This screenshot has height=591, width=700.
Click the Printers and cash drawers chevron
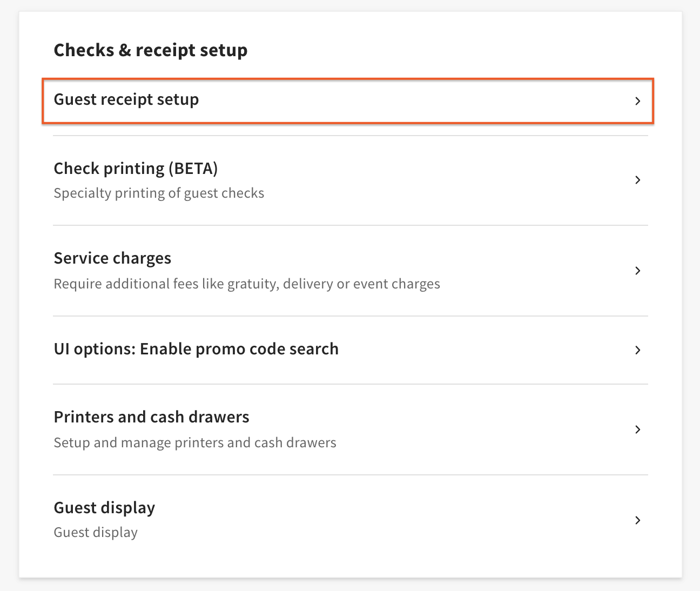pos(637,429)
